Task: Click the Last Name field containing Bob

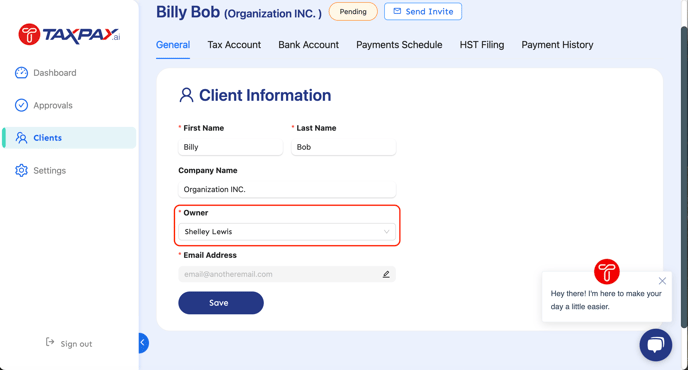Action: pyautogui.click(x=344, y=147)
